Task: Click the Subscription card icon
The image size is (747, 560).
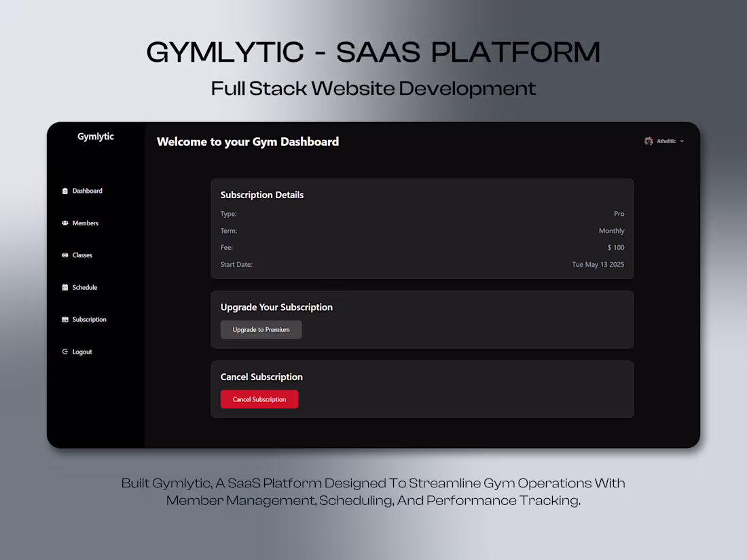Action: 64,319
